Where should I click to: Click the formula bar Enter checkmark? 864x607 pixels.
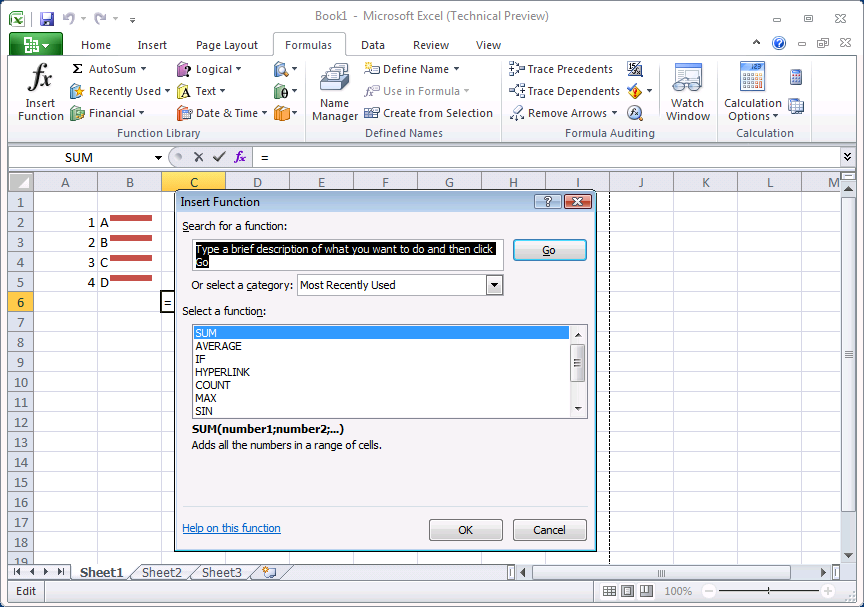pyautogui.click(x=219, y=158)
